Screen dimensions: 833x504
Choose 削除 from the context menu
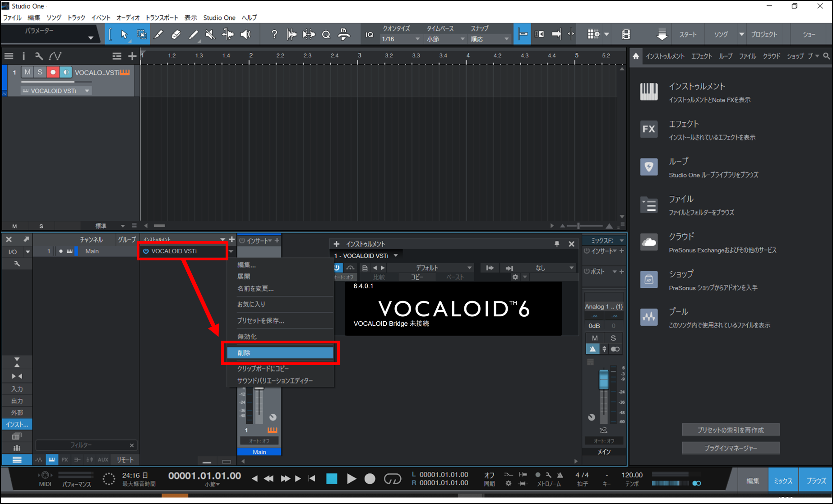point(280,352)
